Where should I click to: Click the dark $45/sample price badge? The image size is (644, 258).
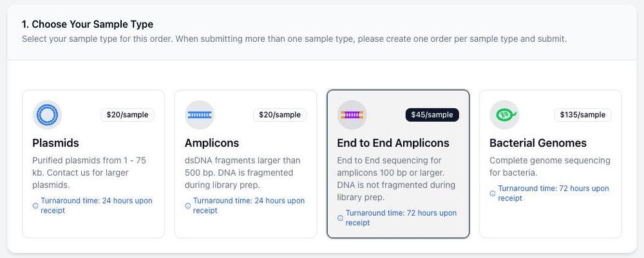432,115
